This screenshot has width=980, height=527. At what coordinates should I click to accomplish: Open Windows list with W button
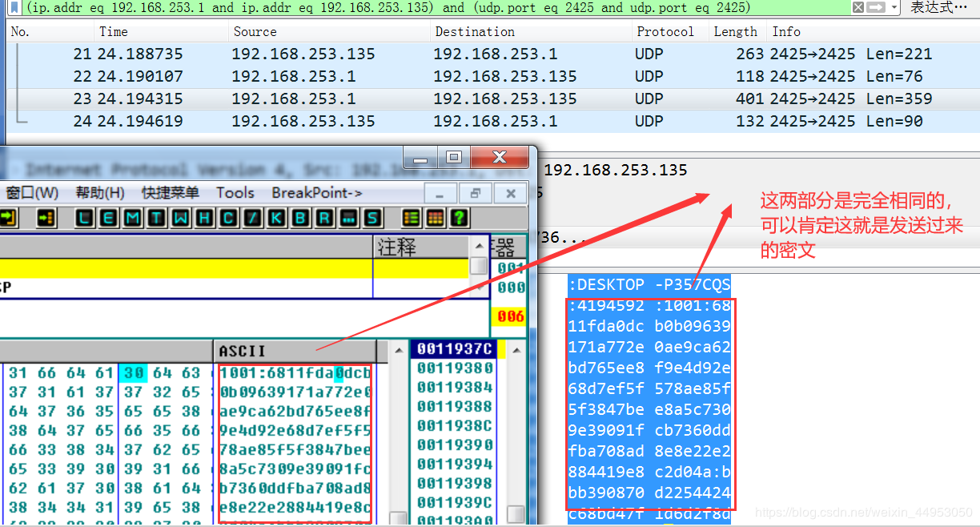click(181, 218)
